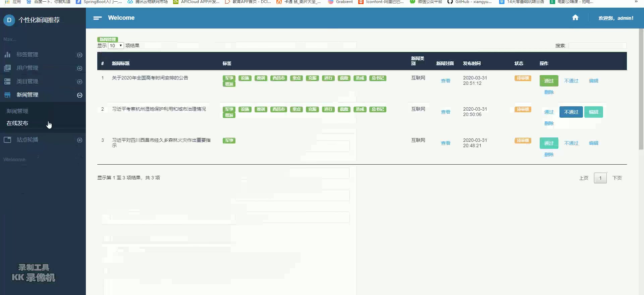This screenshot has height=295, width=644.
Task: Click 通过 for the 2020年全国高考 news row
Action: point(549,81)
